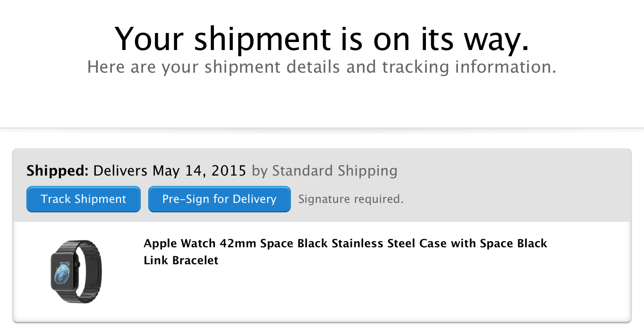Click the Track Shipment button

(84, 199)
